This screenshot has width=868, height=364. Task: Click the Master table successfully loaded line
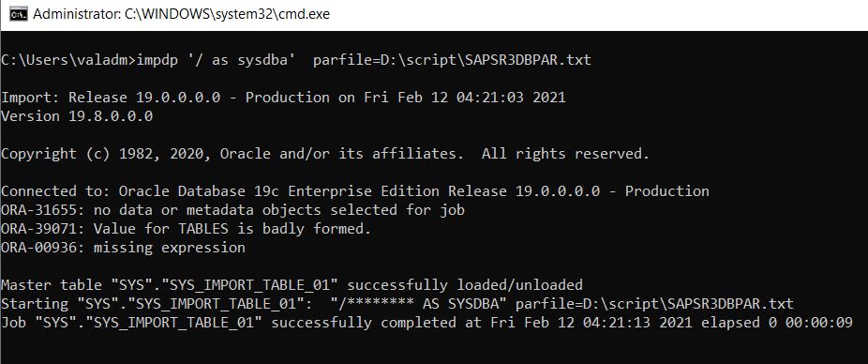click(292, 285)
